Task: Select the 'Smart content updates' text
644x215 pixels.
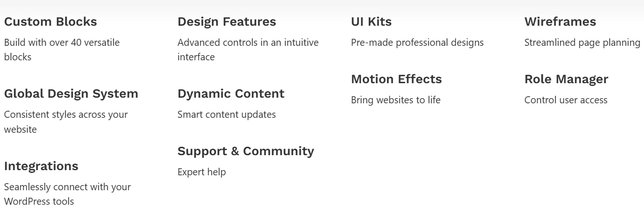Action: coord(227,115)
